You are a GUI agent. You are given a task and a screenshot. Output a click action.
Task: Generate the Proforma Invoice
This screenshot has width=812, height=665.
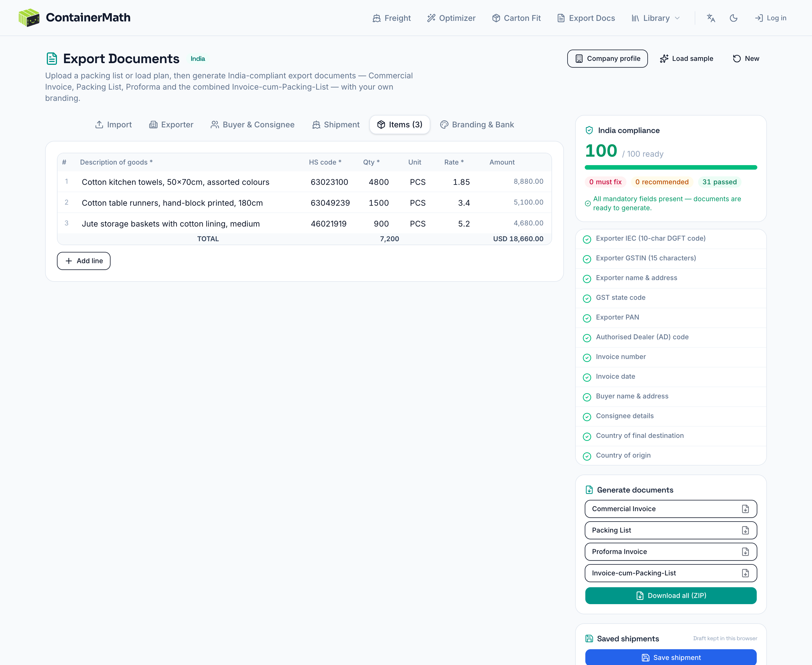pyautogui.click(x=670, y=552)
